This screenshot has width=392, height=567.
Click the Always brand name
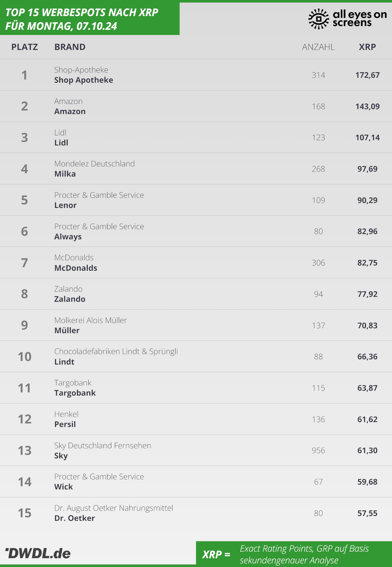point(68,237)
